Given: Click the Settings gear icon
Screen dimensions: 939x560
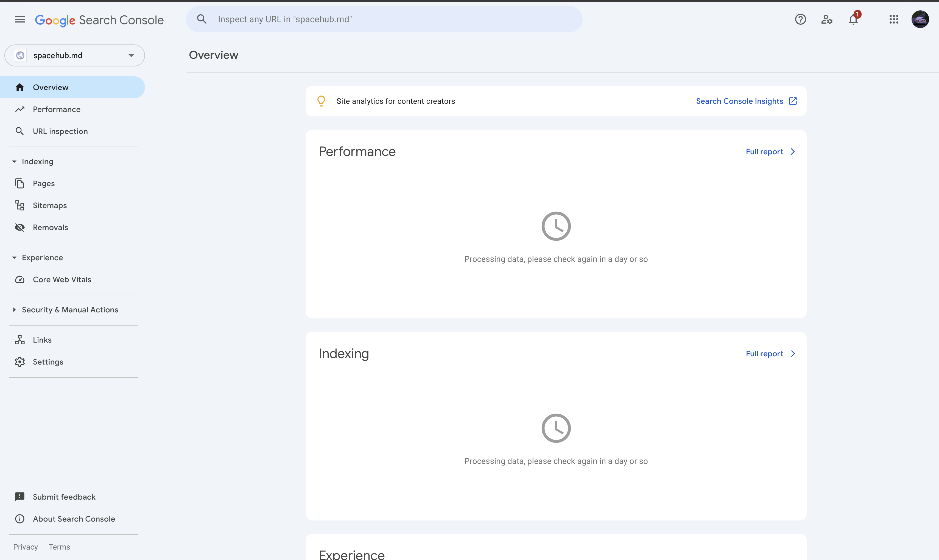Looking at the screenshot, I should pos(19,362).
